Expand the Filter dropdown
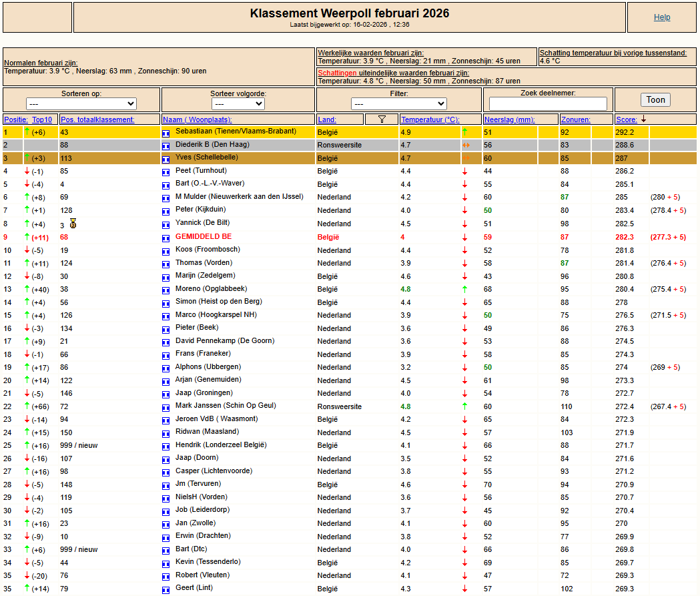The image size is (700, 596). [398, 104]
